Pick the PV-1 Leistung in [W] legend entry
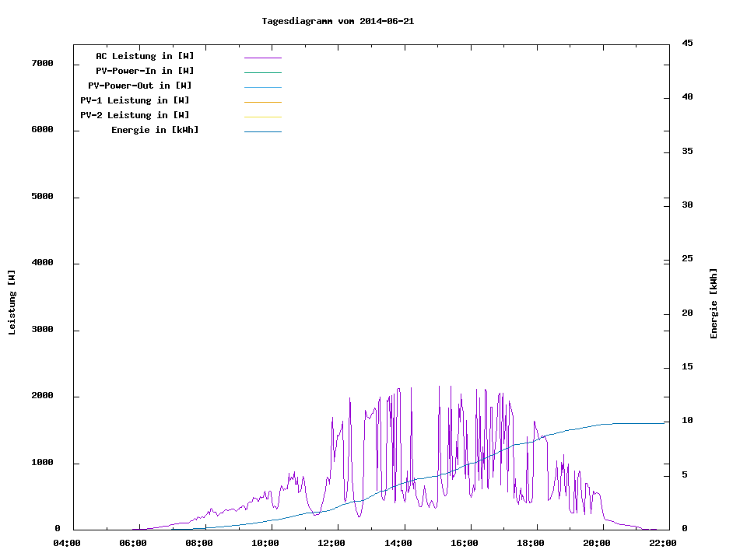 pyautogui.click(x=135, y=100)
